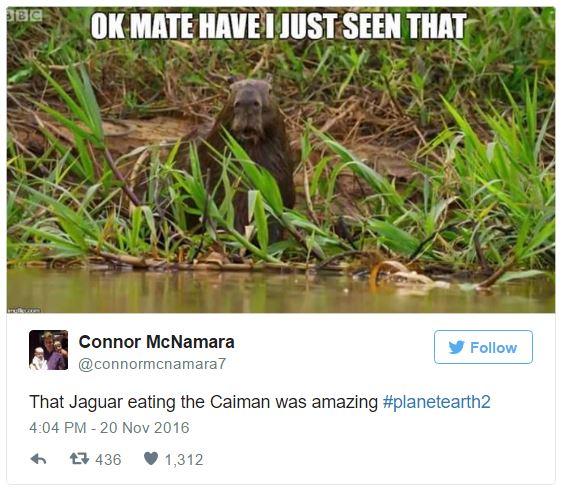Viewport: 563px width, 489px height.
Task: Click the 'That Jaguar eating the Caiman' tweet text
Action: tap(204, 402)
